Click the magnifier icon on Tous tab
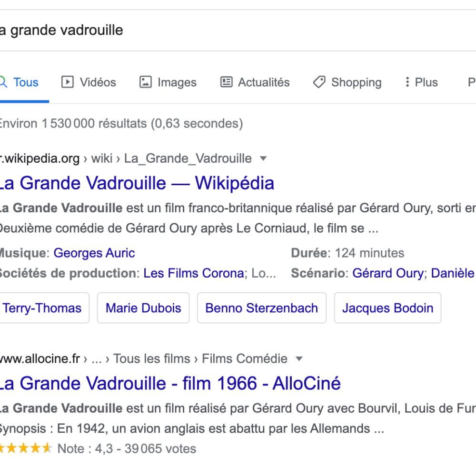 (x=3, y=82)
